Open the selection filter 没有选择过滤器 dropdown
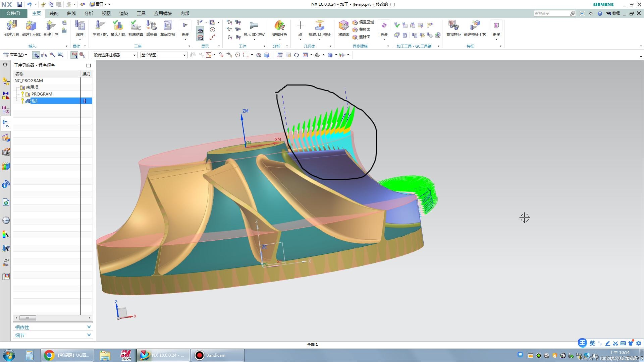644x362 pixels. point(115,55)
